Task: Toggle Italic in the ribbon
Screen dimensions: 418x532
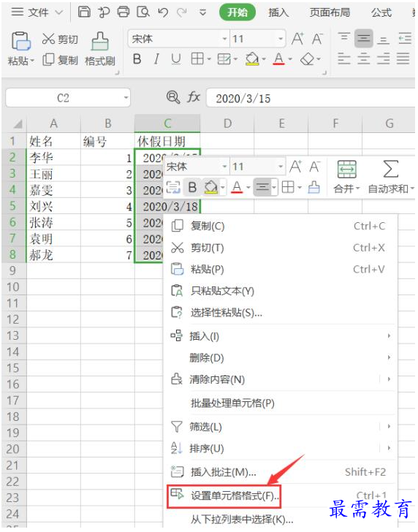Action: (x=156, y=59)
